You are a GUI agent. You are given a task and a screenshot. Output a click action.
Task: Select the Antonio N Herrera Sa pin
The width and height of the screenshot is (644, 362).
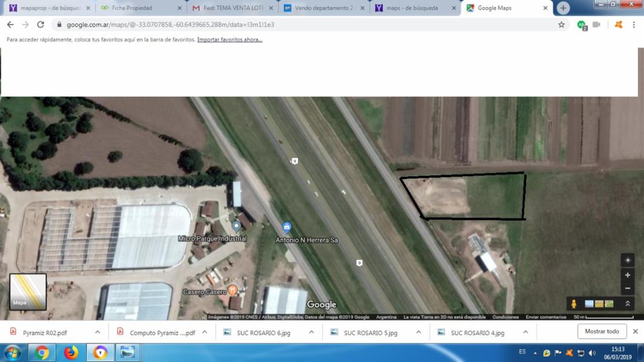coord(287,227)
